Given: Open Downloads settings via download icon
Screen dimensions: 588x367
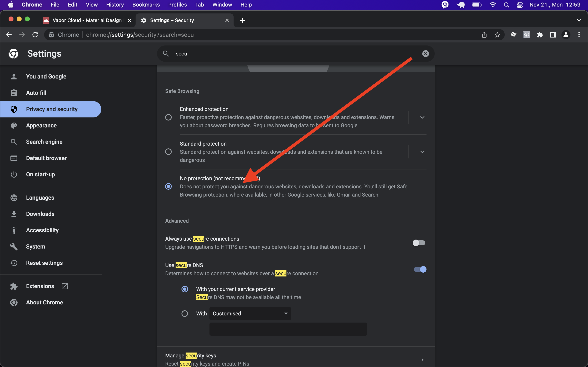Looking at the screenshot, I should pos(14,214).
